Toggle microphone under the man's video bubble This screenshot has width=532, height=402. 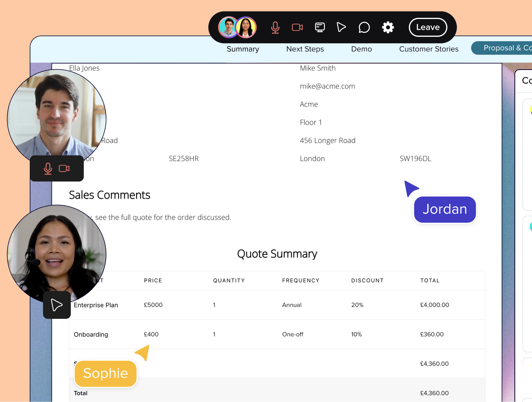point(48,168)
